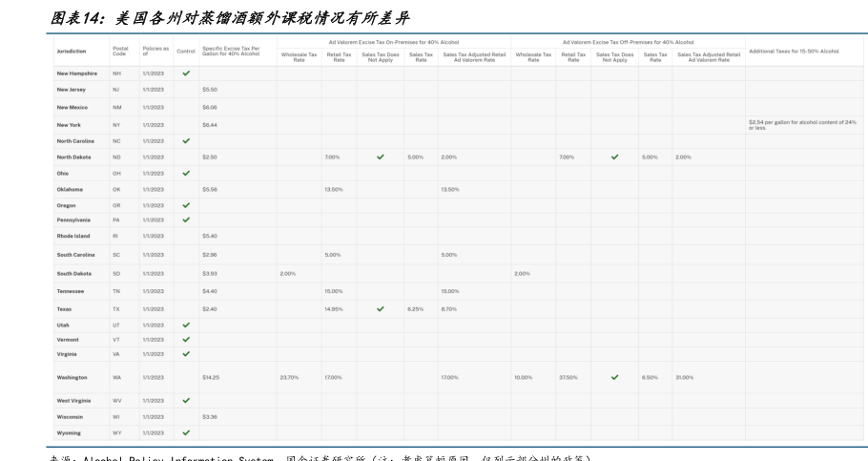Select the New Jersey jurisdiction cell
The image size is (868, 461).
tap(71, 89)
